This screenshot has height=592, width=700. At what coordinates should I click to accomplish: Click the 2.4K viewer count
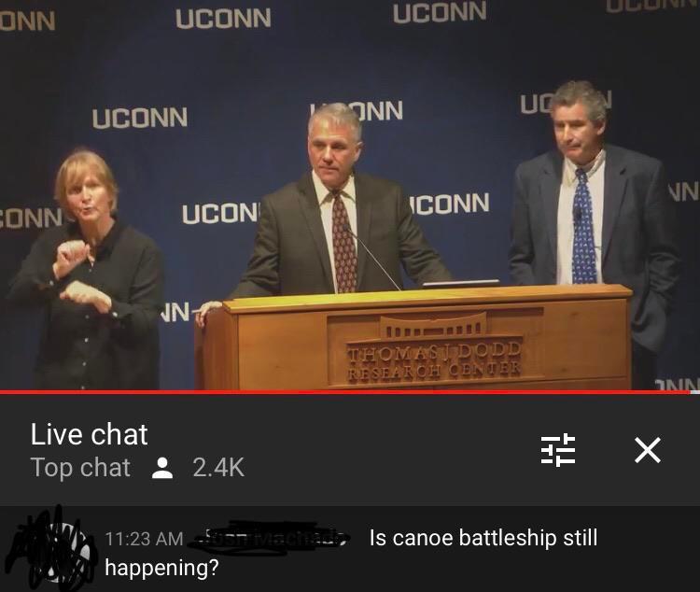pos(218,468)
